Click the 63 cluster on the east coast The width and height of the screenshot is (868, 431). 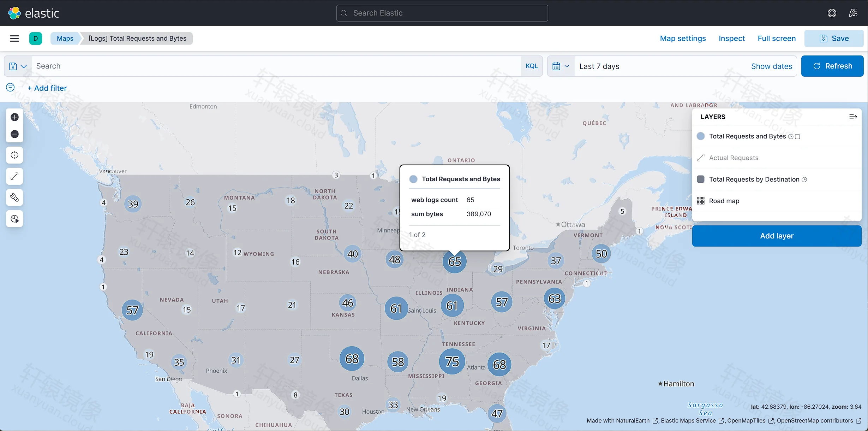554,299
